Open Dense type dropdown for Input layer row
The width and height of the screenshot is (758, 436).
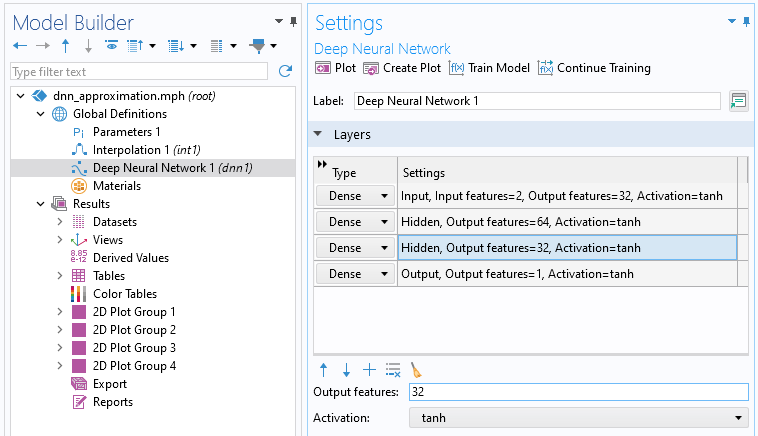pyautogui.click(x=355, y=196)
